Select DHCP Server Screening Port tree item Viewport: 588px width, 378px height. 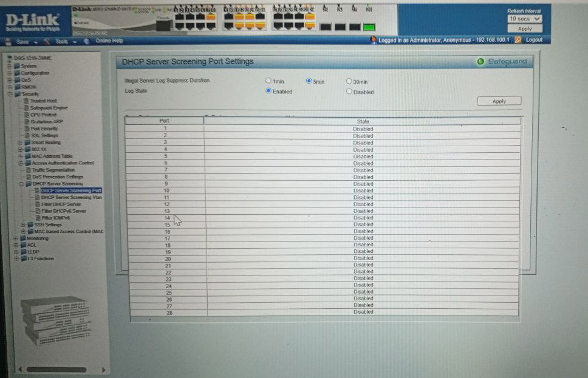point(71,191)
